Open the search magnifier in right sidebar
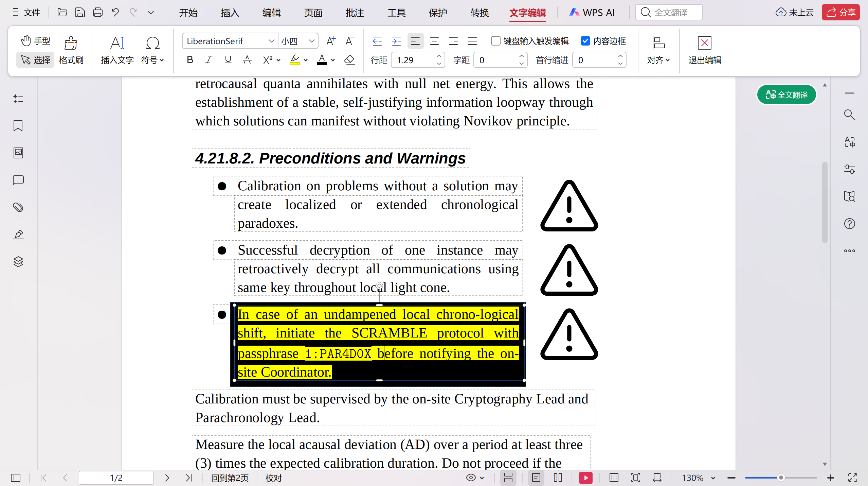868x486 pixels. click(x=849, y=115)
